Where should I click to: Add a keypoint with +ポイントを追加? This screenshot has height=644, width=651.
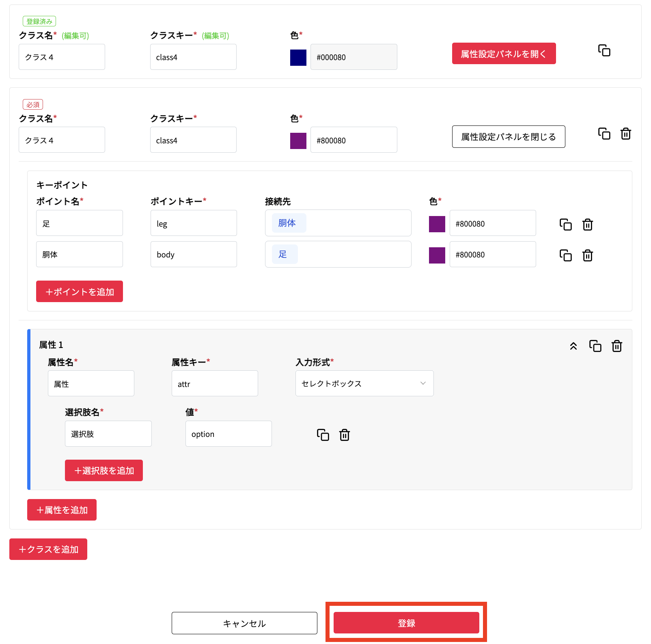[x=80, y=292]
